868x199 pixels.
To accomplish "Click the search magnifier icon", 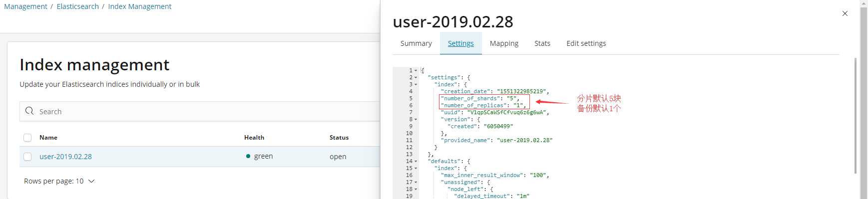I will click(x=29, y=111).
